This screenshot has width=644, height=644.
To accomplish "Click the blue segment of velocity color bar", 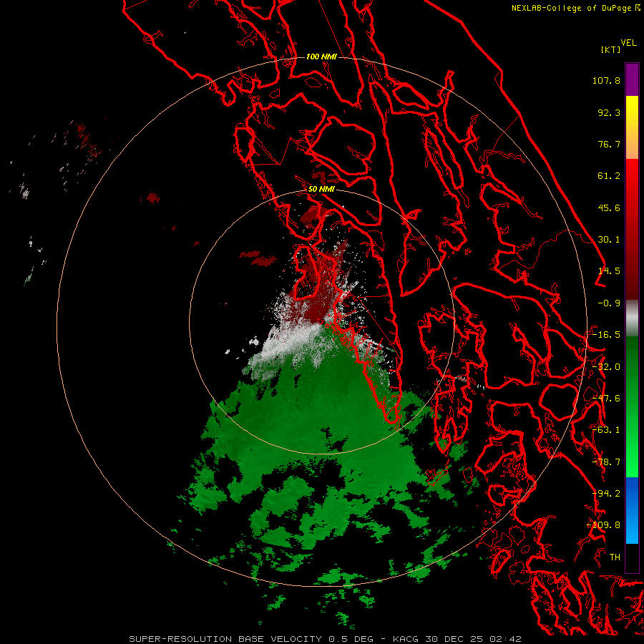I will click(x=632, y=510).
